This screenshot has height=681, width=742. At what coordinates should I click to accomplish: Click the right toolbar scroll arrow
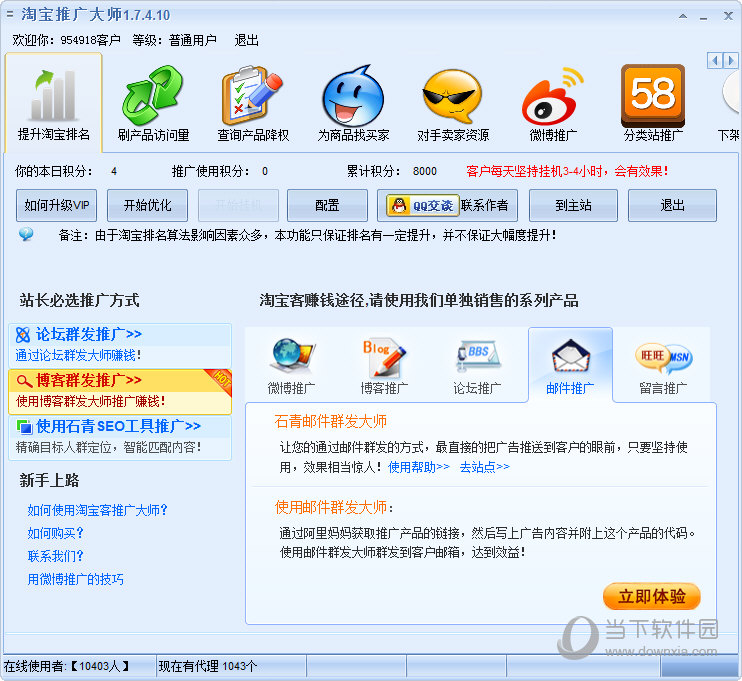[x=730, y=61]
